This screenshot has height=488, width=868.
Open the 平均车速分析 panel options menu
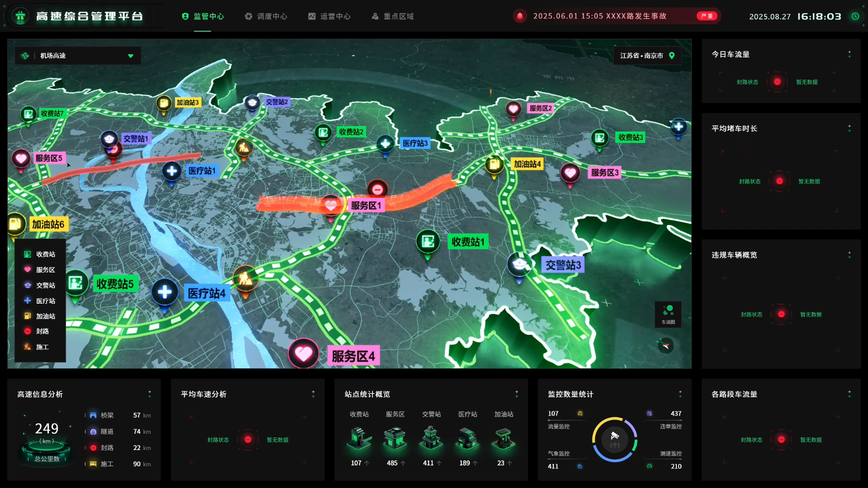pos(313,394)
